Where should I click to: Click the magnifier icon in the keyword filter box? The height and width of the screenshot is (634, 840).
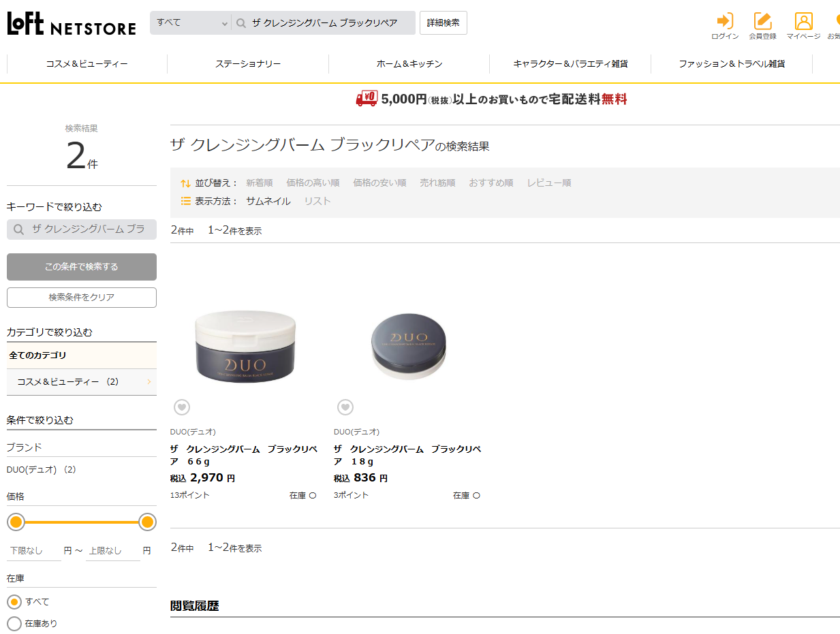pyautogui.click(x=19, y=229)
